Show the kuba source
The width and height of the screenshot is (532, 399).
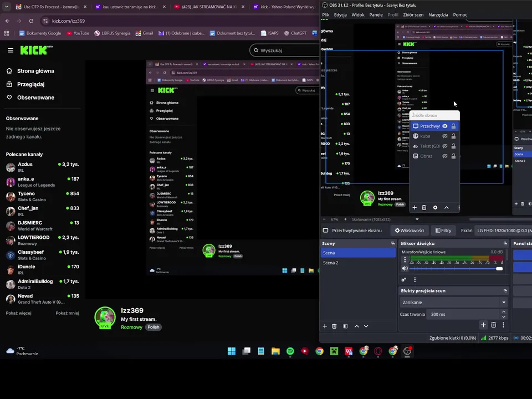pyautogui.click(x=445, y=136)
